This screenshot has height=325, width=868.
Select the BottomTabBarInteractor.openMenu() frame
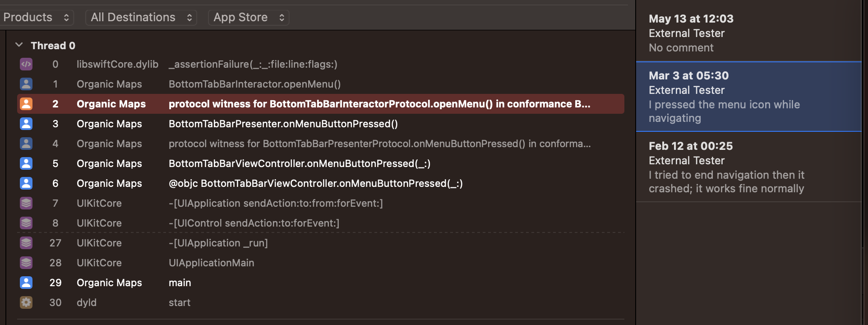(x=320, y=84)
